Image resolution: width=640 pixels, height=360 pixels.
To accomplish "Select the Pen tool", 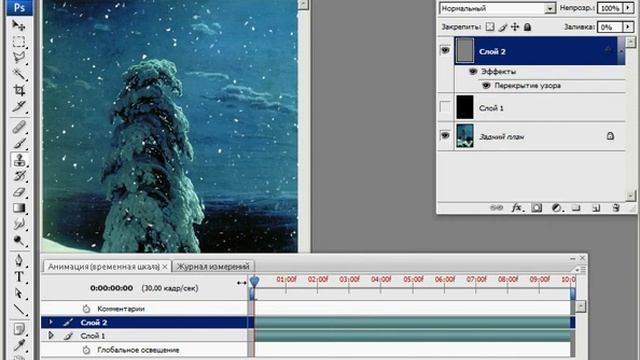I will click(19, 260).
